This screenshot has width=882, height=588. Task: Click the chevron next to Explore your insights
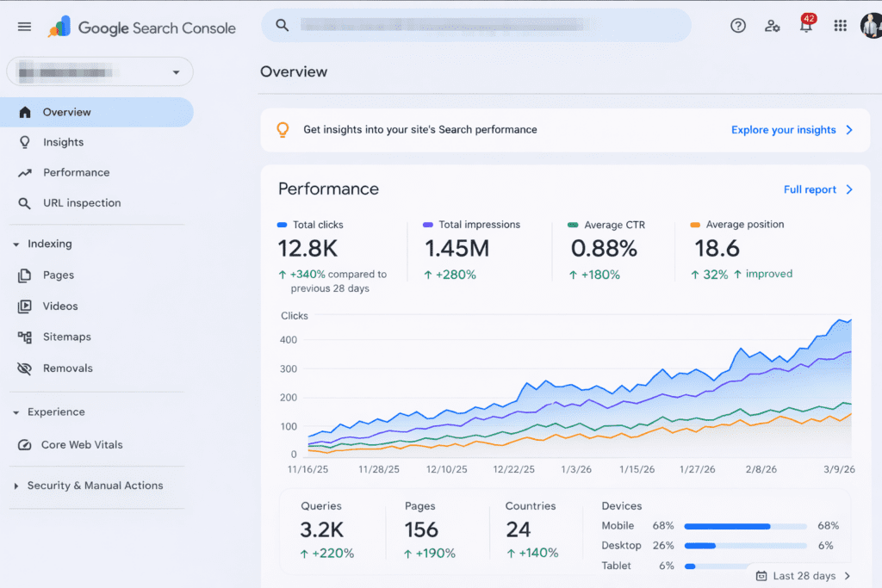click(x=849, y=130)
